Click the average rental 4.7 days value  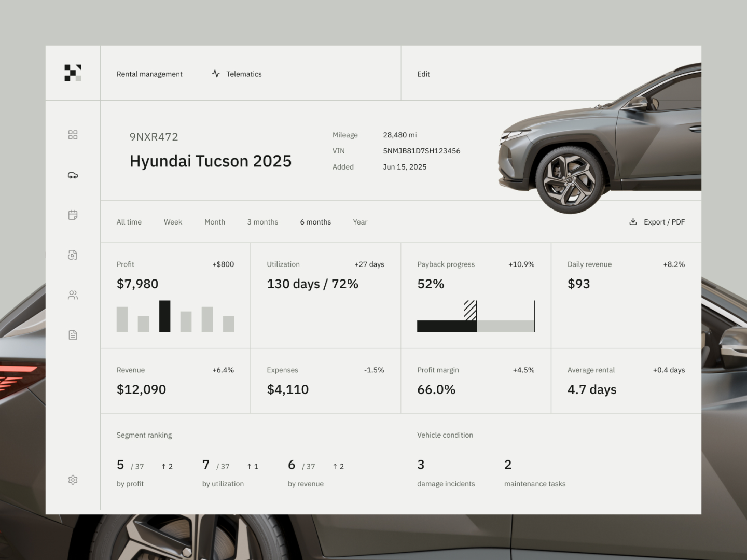click(592, 389)
